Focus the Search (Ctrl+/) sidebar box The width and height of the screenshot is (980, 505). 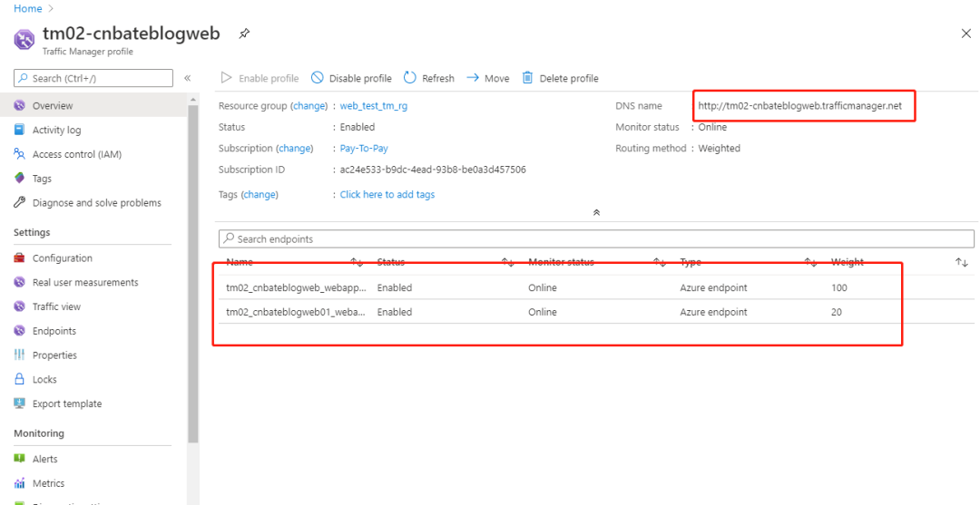93,78
